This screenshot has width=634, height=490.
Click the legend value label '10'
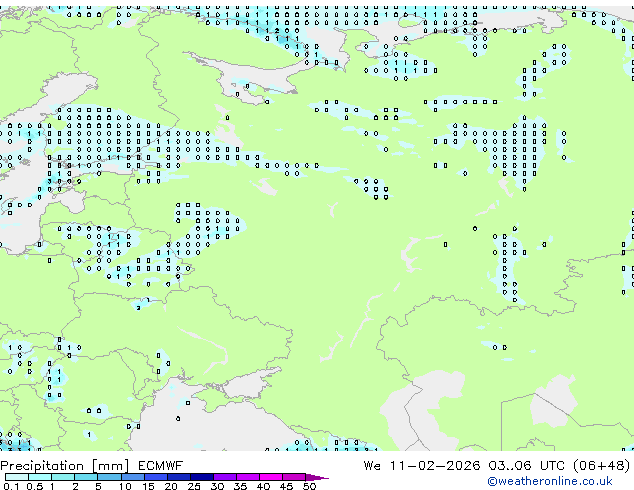125,486
